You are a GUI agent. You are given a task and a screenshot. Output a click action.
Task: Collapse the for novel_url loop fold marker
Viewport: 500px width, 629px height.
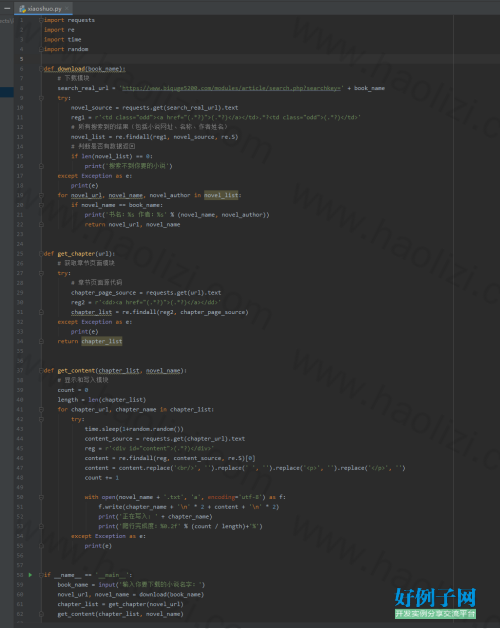tap(41, 195)
